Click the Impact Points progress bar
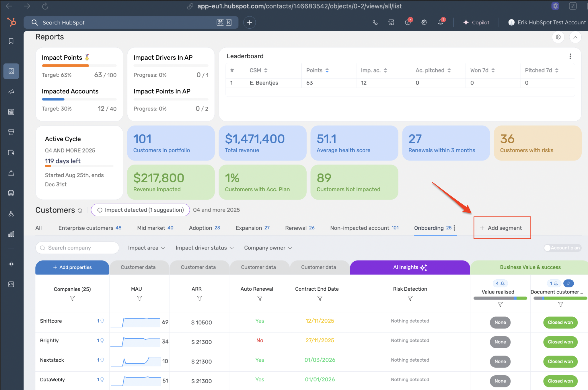Viewport: 588px width, 390px height. [x=79, y=66]
